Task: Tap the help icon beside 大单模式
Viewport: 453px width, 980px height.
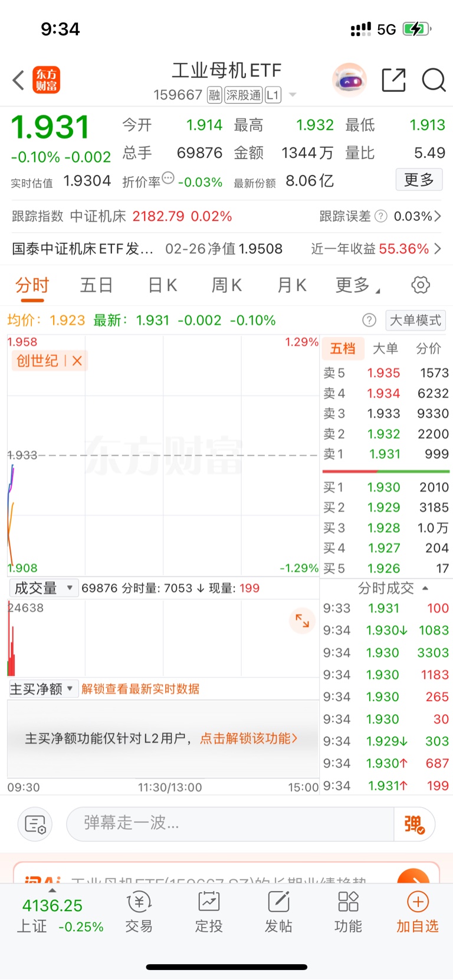Action: click(369, 320)
